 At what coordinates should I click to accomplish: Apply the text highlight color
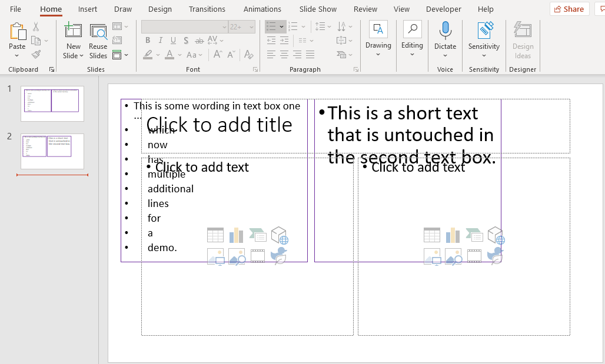[148, 54]
